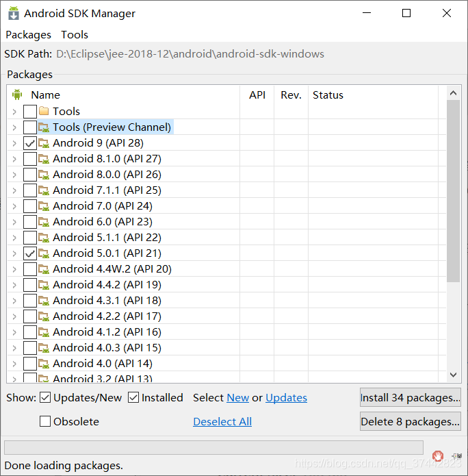Image resolution: width=468 pixels, height=476 pixels.
Task: Click the Android 4.4W.2 (API 20) package icon
Action: click(44, 269)
